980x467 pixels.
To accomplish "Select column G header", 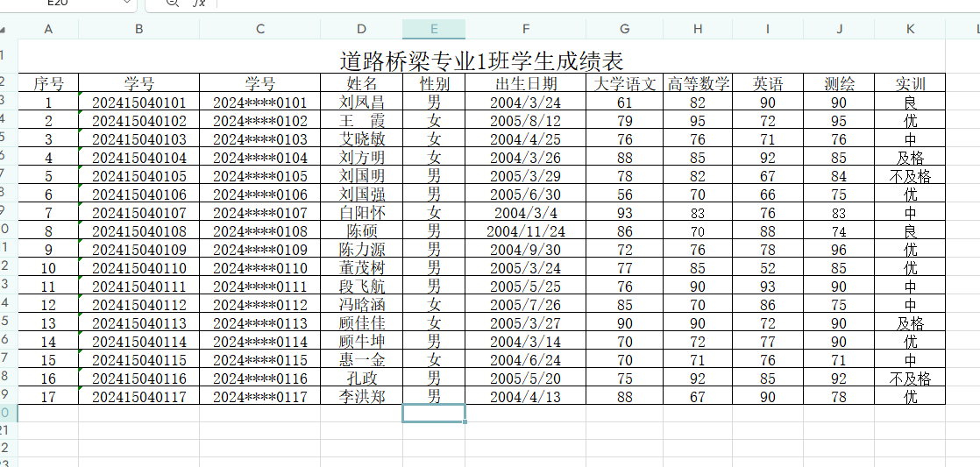I will (x=624, y=29).
